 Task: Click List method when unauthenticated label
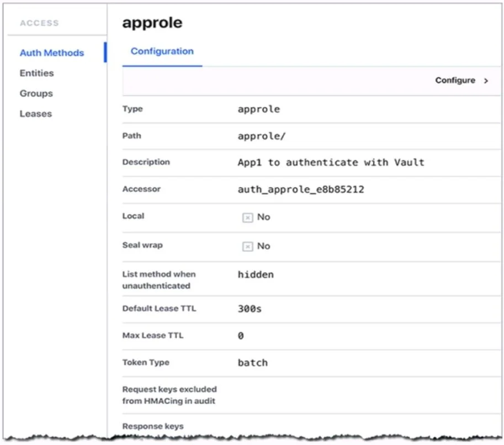point(159,280)
